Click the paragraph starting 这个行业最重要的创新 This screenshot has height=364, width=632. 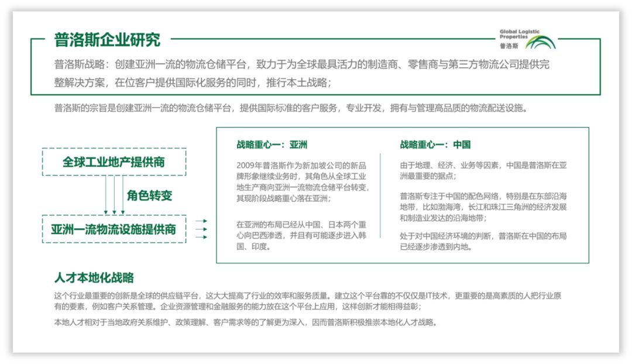(x=308, y=301)
